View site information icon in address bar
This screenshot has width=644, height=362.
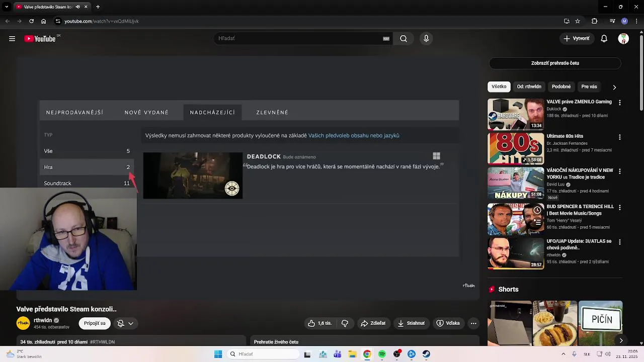pos(58,21)
